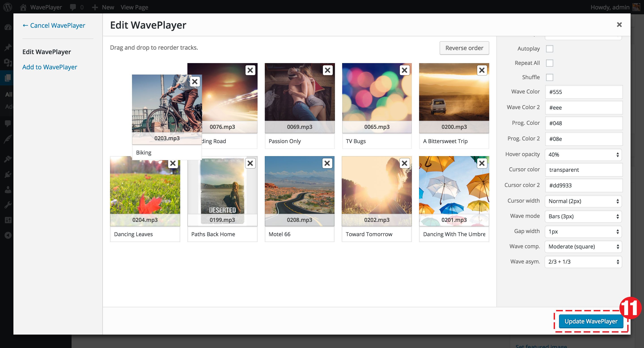The width and height of the screenshot is (644, 348).
Task: Toggle the Shuffle checkbox
Action: [549, 77]
